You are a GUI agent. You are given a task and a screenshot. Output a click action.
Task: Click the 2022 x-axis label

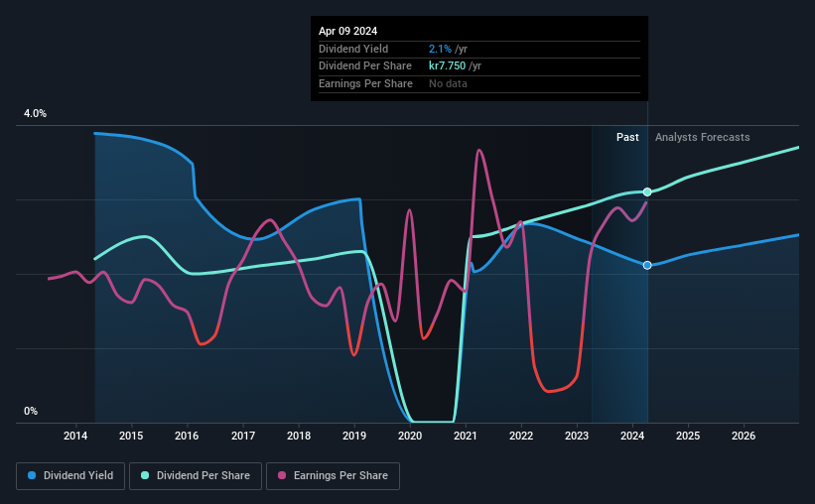tap(521, 436)
